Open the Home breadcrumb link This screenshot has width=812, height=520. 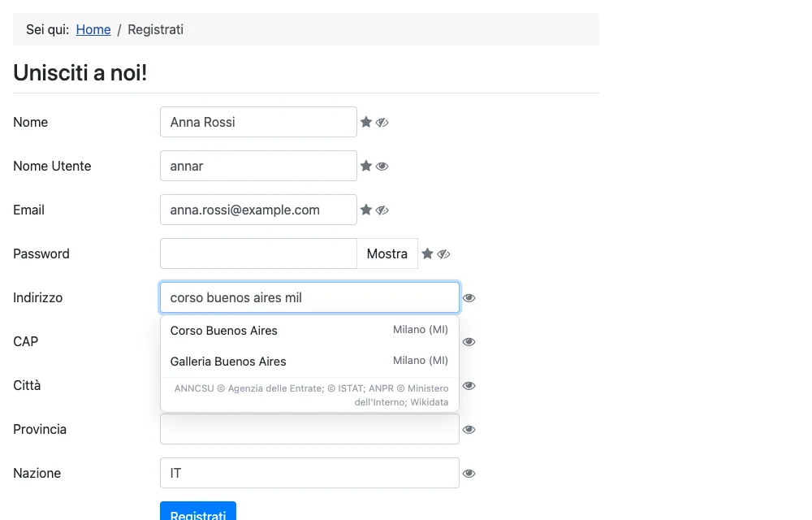(93, 29)
